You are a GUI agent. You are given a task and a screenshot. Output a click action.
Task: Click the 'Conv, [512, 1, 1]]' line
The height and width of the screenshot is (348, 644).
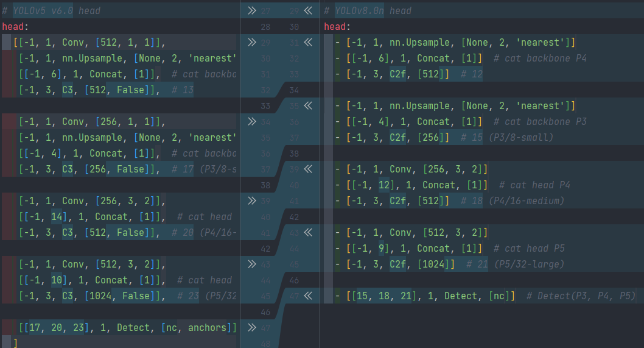point(89,43)
